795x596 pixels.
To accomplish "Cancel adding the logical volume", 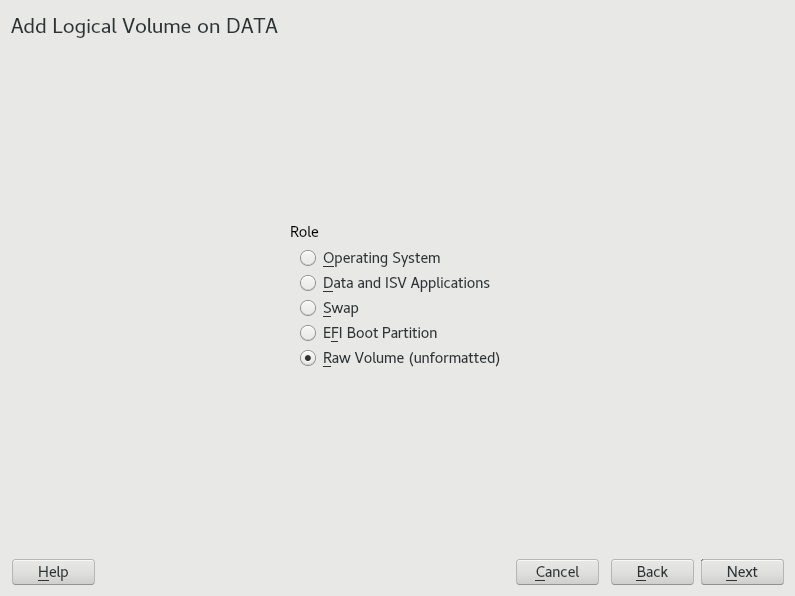I will tap(557, 572).
